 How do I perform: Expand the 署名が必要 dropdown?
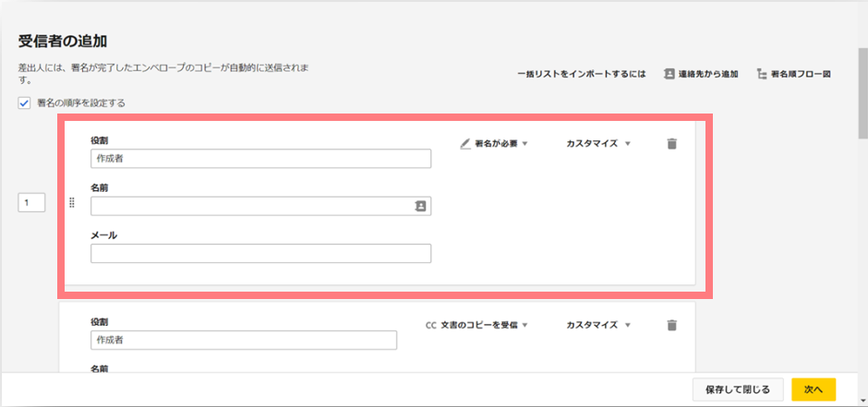pos(494,144)
